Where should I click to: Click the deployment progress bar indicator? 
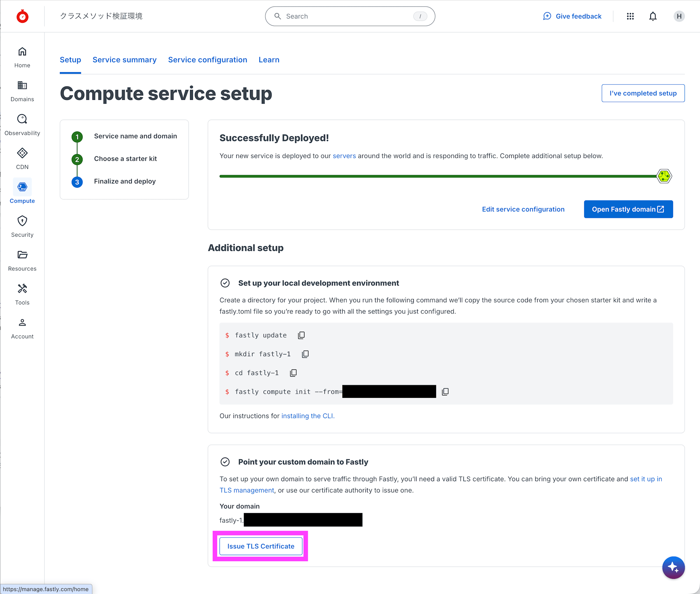coord(664,176)
